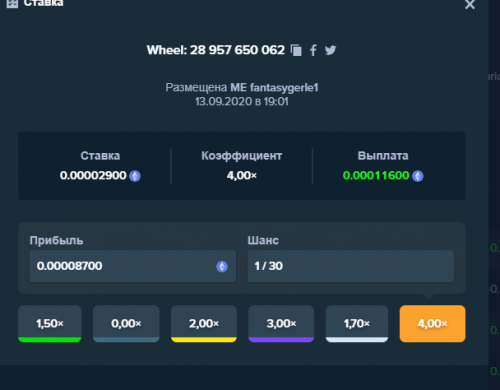Copy the Wheel bet ID
The width and height of the screenshot is (500, 390).
pyautogui.click(x=296, y=50)
